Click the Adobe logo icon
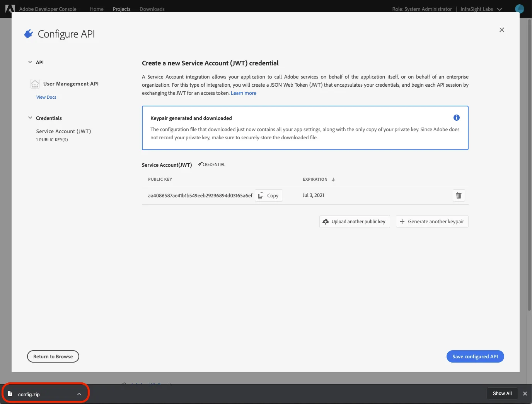532x404 pixels. (x=10, y=9)
